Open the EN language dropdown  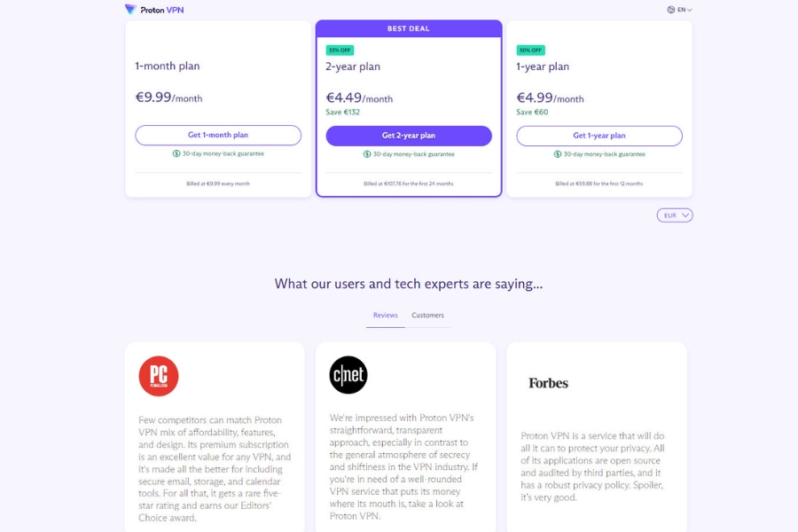pos(680,10)
